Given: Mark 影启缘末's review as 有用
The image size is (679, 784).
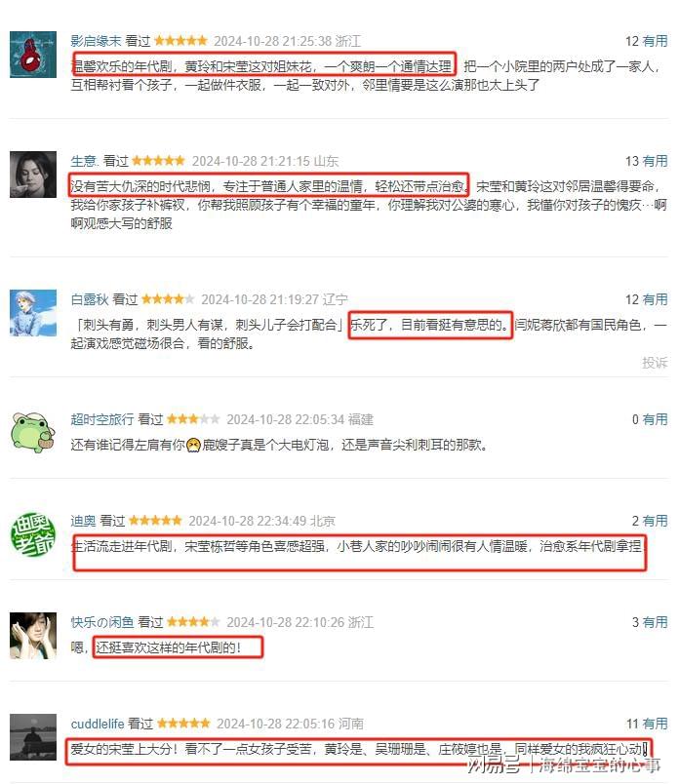Looking at the screenshot, I should click(x=655, y=41).
